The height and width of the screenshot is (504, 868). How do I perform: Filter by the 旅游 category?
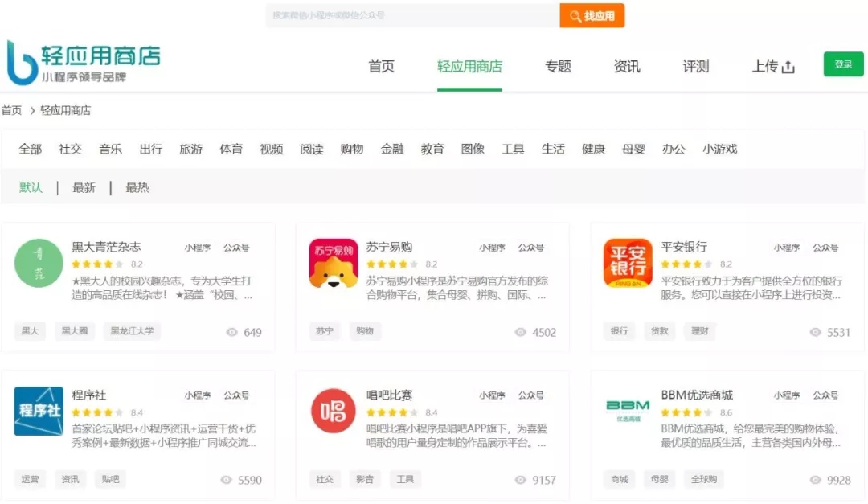pyautogui.click(x=191, y=149)
